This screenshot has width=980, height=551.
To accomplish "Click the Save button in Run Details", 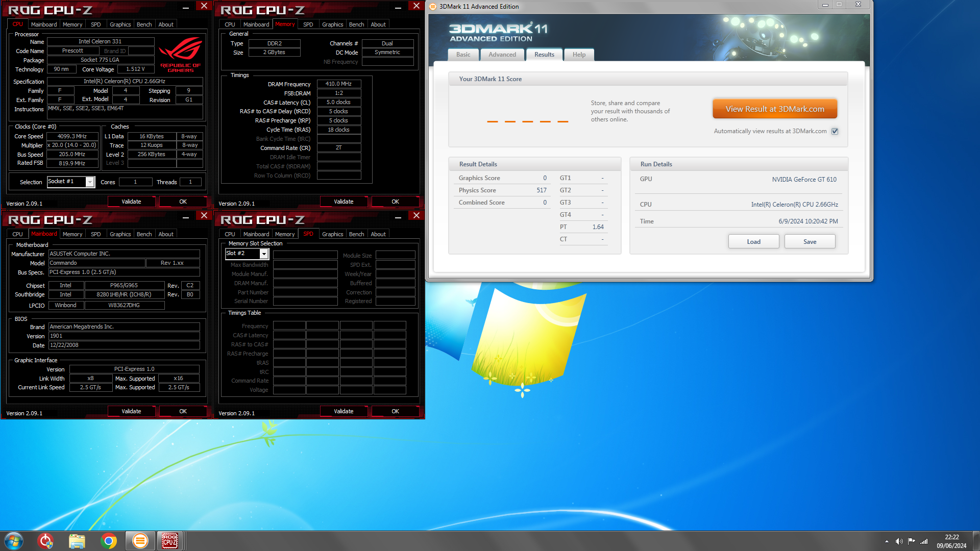I will [810, 242].
